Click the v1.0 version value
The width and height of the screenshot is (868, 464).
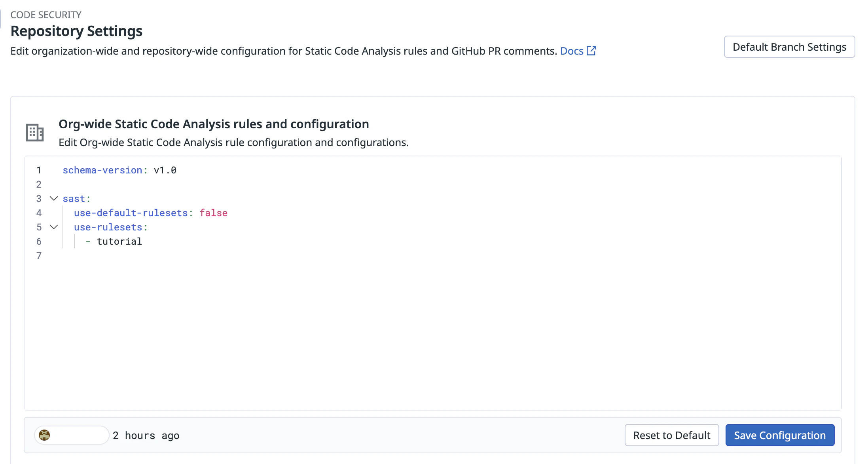click(x=165, y=170)
